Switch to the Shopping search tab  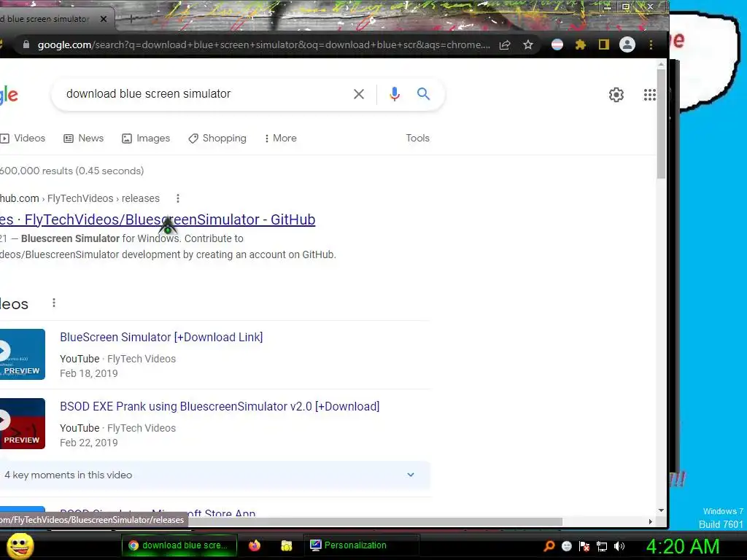(x=217, y=138)
